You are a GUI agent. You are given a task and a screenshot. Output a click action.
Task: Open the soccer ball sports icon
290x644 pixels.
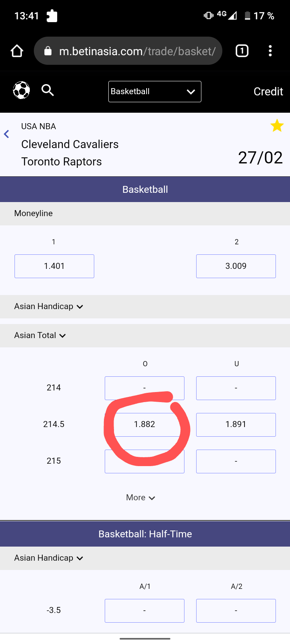pos(21,90)
